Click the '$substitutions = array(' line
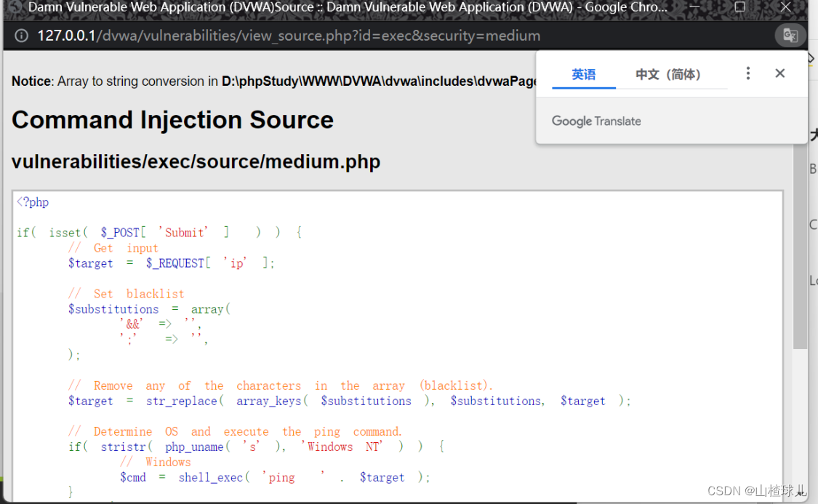Image resolution: width=818 pixels, height=504 pixels. point(149,309)
